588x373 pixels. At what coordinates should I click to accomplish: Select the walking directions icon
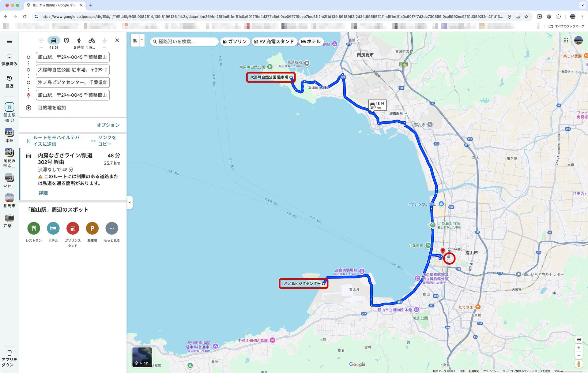79,40
